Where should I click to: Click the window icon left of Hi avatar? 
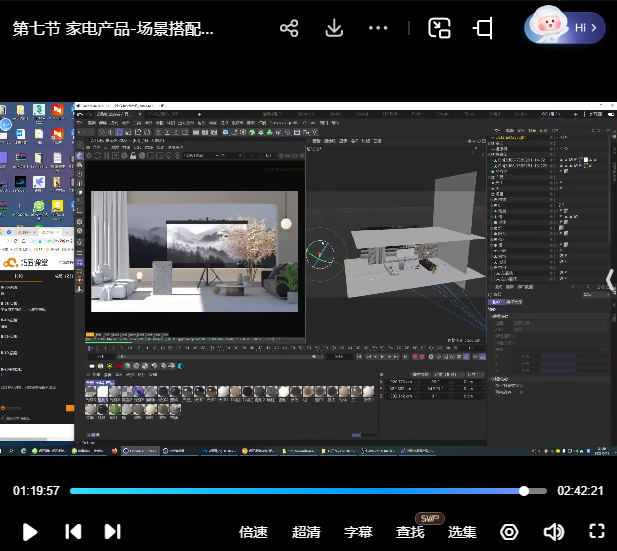[x=484, y=28]
